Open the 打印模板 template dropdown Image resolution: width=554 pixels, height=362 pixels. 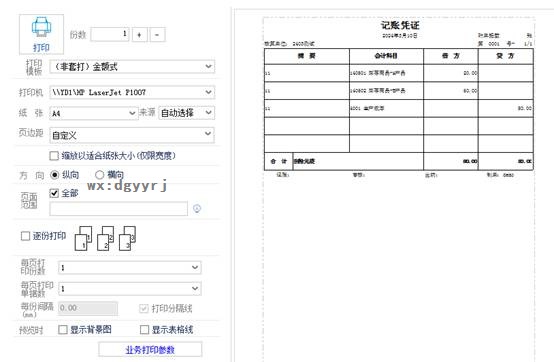[x=132, y=66]
